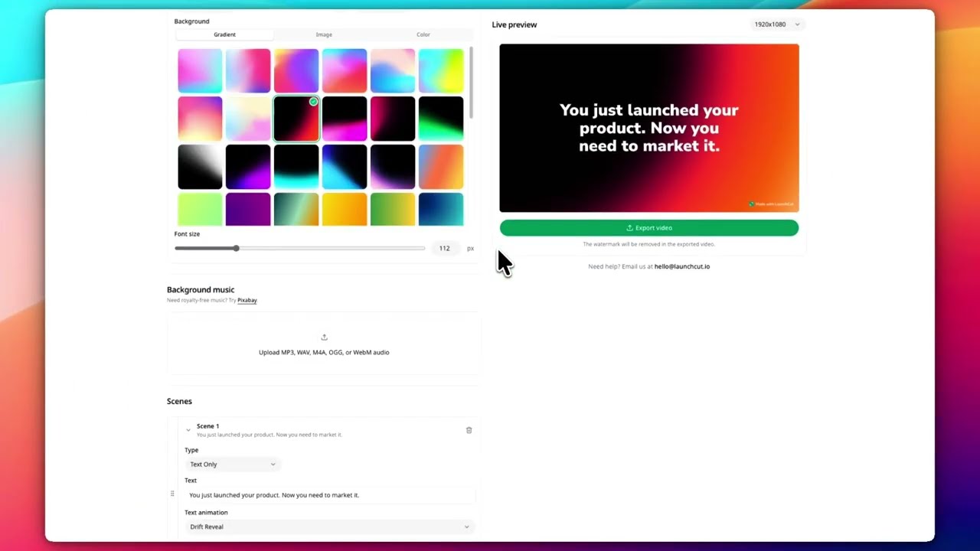Select the blue-black diagonal gradient, third row fourth
The height and width of the screenshot is (551, 980).
click(345, 167)
